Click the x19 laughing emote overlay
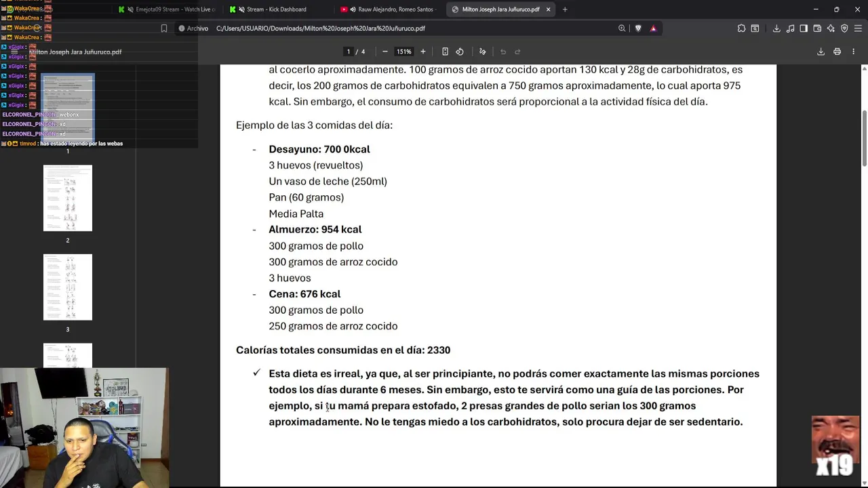 835,447
